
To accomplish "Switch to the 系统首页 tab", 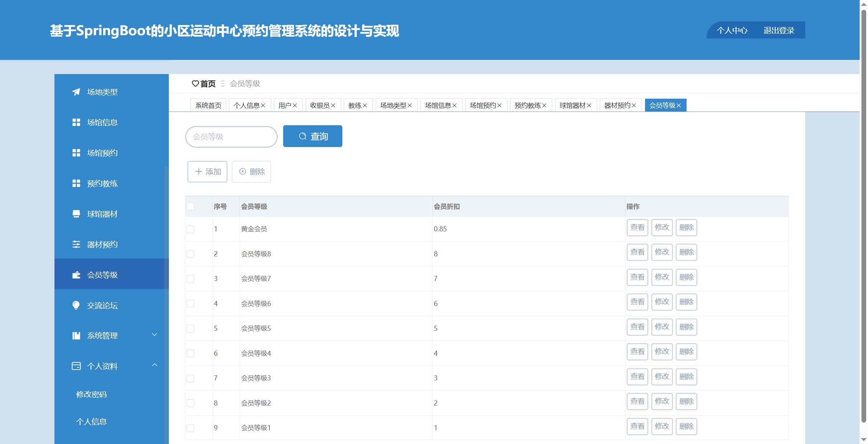I will 208,105.
